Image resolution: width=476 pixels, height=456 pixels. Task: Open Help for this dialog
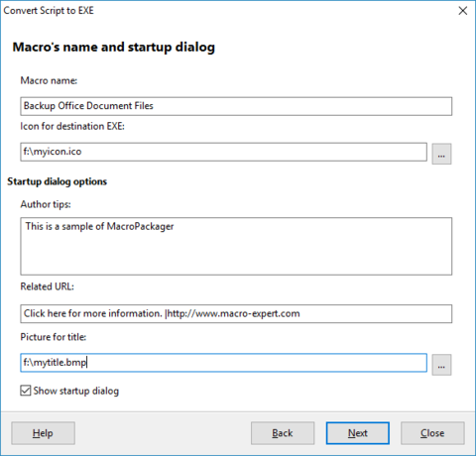pyautogui.click(x=43, y=433)
